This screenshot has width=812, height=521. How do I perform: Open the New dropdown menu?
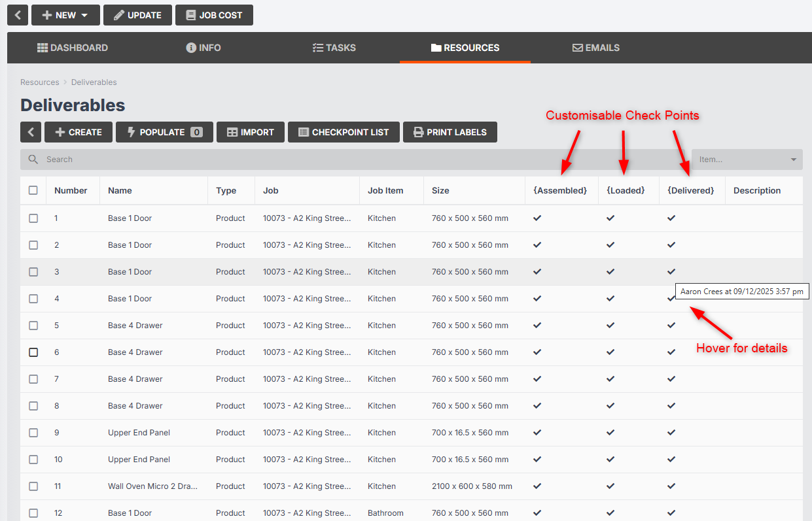65,15
